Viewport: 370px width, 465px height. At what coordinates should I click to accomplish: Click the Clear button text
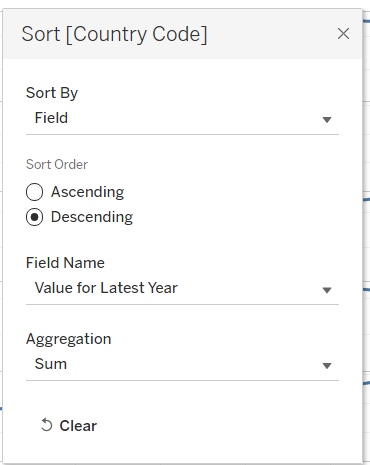pyautogui.click(x=78, y=426)
